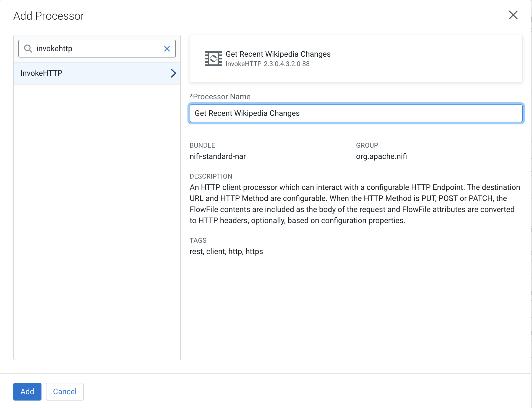Click the DESCRIPTION section heading
This screenshot has width=532, height=408.
[x=211, y=176]
